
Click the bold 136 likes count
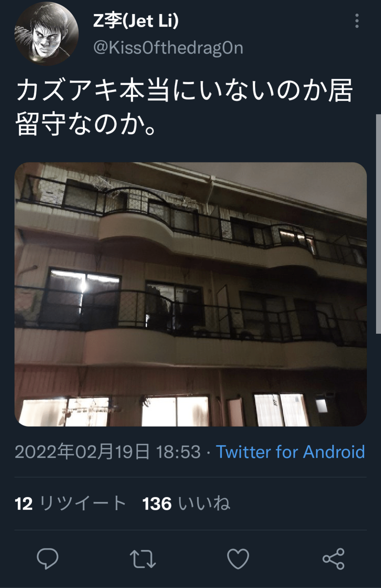(157, 504)
